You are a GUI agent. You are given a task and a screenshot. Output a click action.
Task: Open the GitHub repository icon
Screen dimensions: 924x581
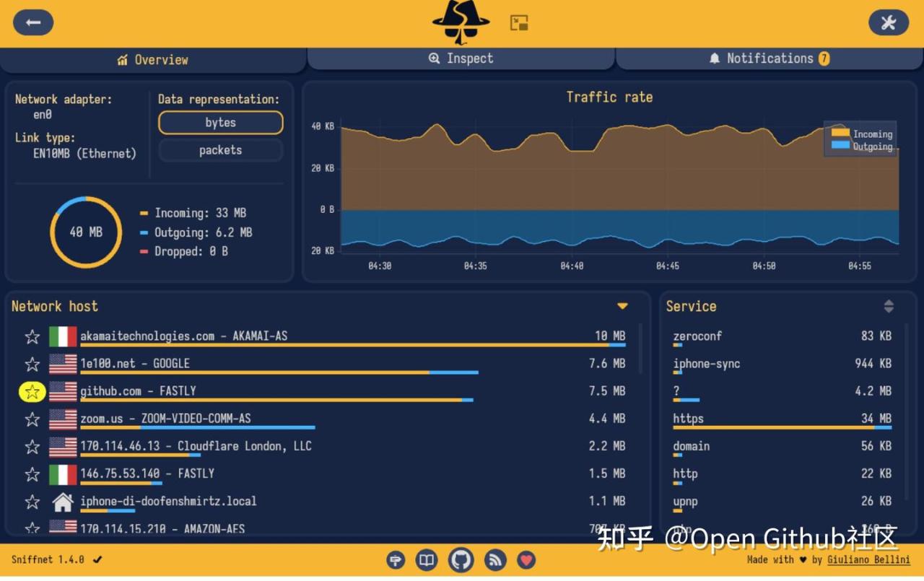pos(461,559)
